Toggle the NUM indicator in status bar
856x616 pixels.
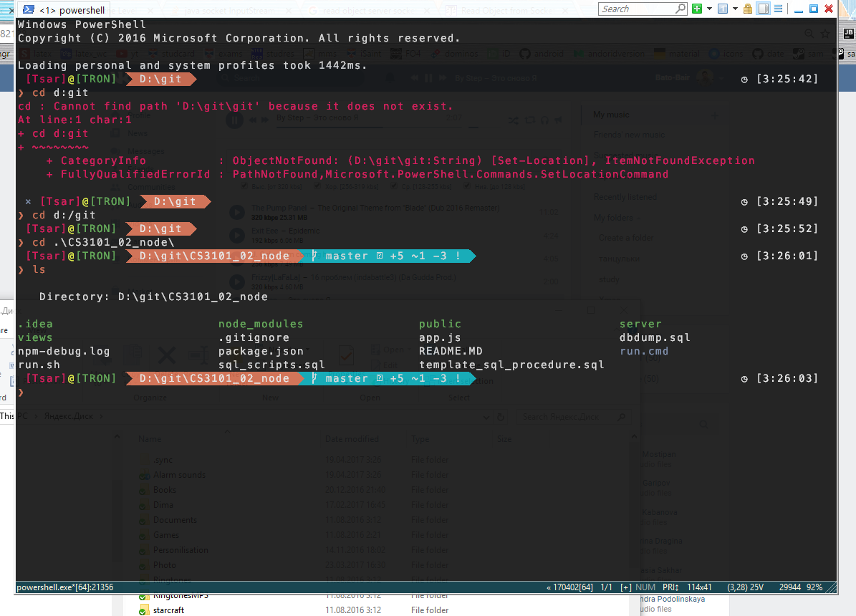click(645, 587)
